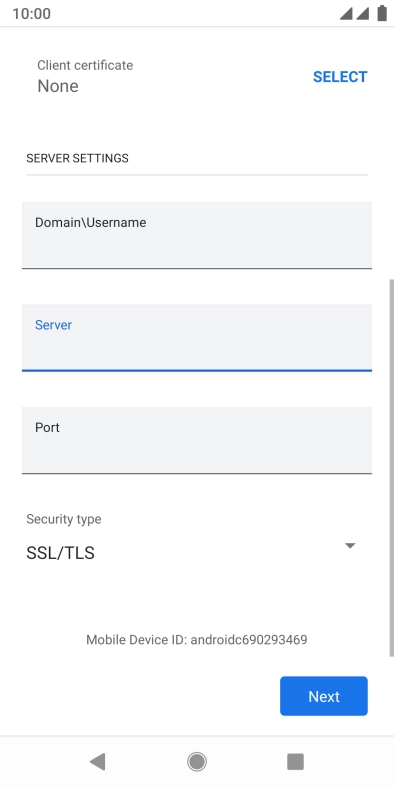This screenshot has height=788, width=394.
Task: Tap the Mobile Device ID text
Action: point(196,640)
